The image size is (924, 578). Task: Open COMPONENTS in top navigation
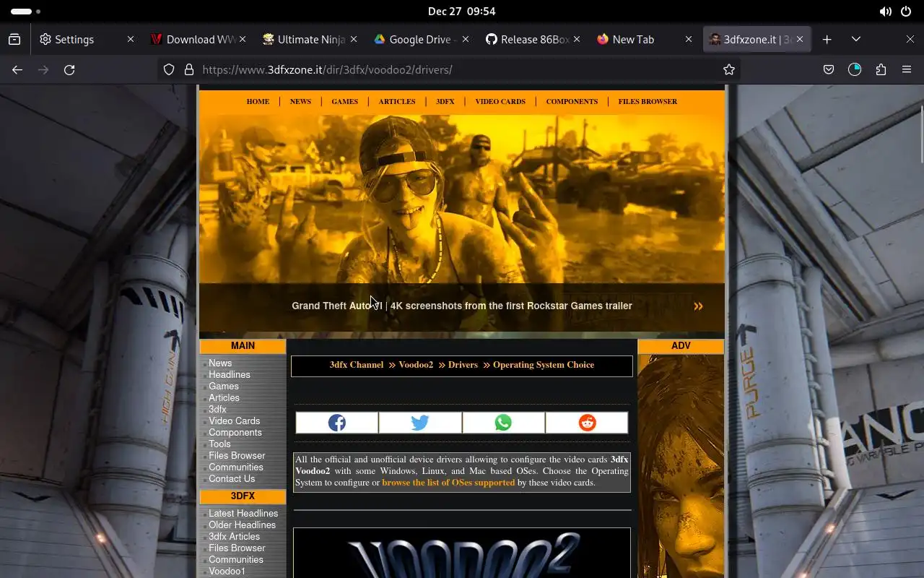point(572,102)
